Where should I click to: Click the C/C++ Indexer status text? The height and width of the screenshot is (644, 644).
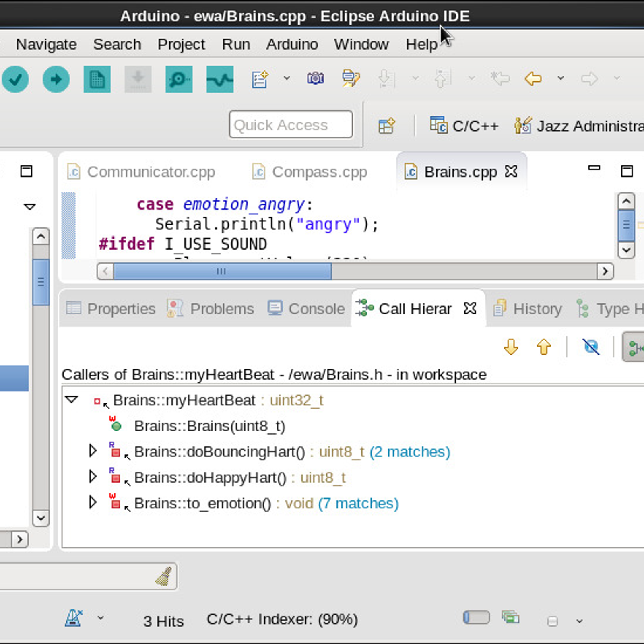[x=282, y=619]
